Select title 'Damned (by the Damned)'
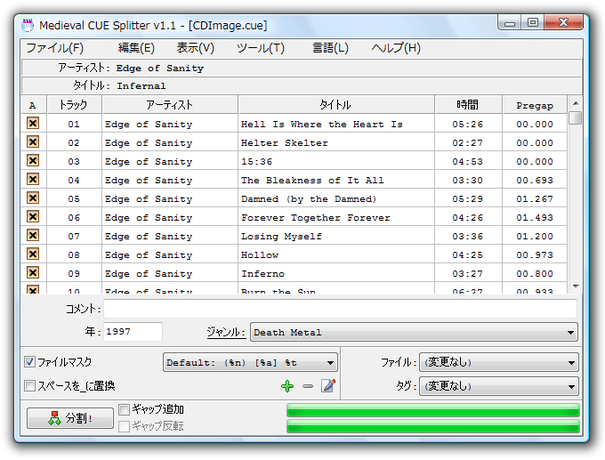This screenshot has height=460, width=605. pyautogui.click(x=309, y=199)
